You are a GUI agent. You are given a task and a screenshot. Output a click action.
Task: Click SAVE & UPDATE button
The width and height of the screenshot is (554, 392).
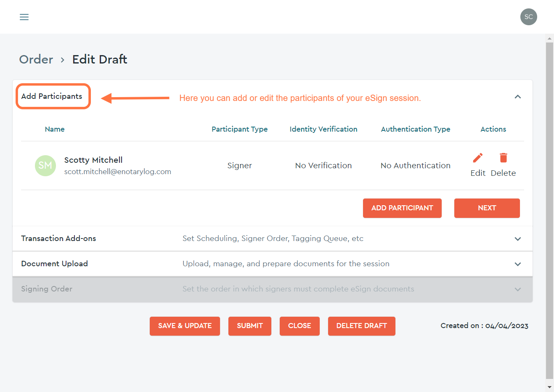[185, 326]
